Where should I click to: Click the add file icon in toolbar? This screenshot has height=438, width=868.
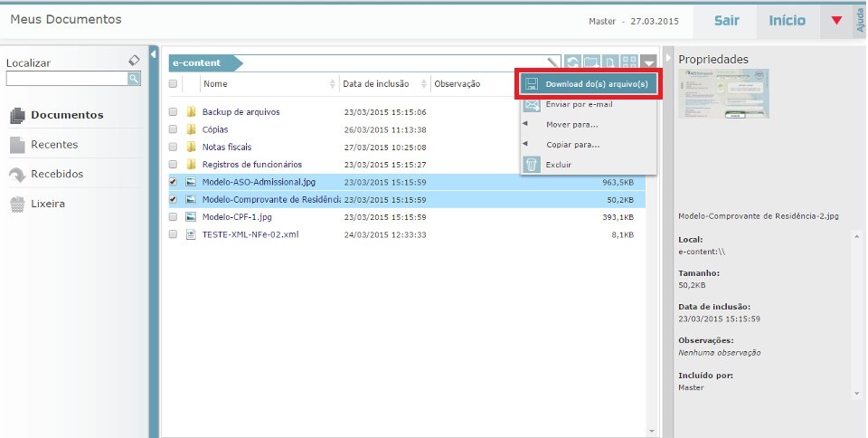click(x=611, y=62)
